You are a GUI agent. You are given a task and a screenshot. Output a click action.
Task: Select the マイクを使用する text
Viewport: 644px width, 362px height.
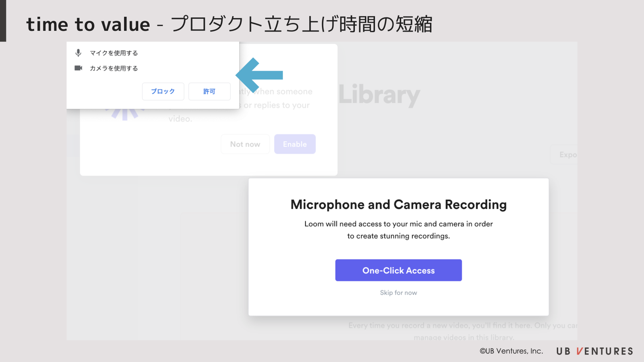pyautogui.click(x=114, y=53)
